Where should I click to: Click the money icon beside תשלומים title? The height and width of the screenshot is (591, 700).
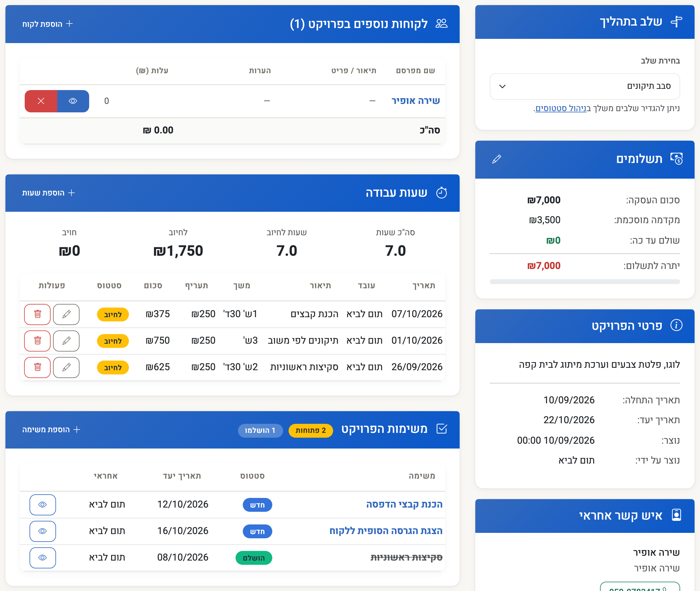coord(676,158)
